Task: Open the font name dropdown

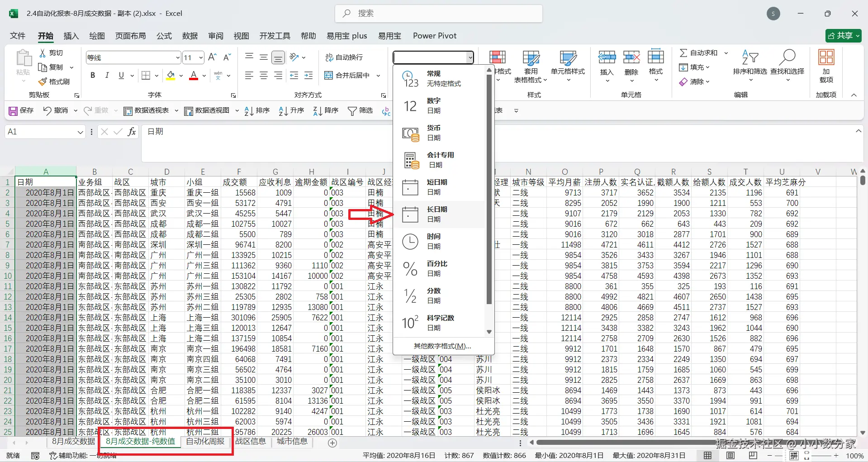Action: 178,57
